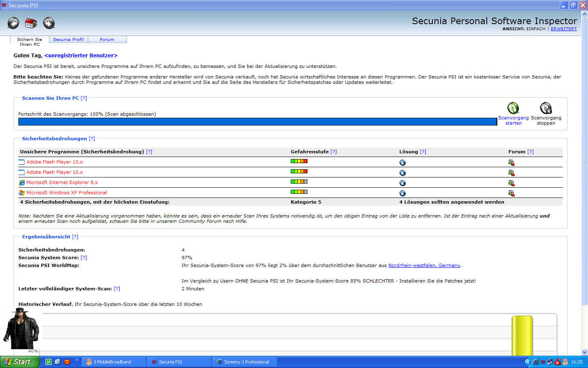
Task: Click the Secunia PSI tray icon
Action: tap(543, 362)
